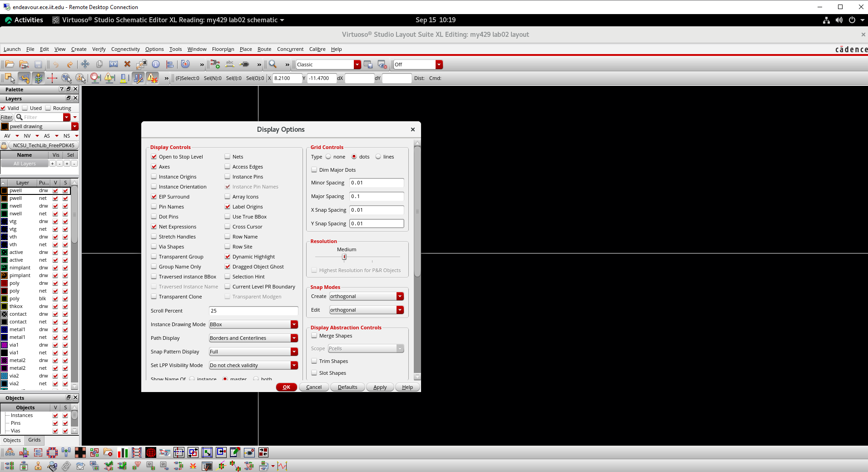Click the Activities button in top bar
This screenshot has width=868, height=472.
click(24, 20)
